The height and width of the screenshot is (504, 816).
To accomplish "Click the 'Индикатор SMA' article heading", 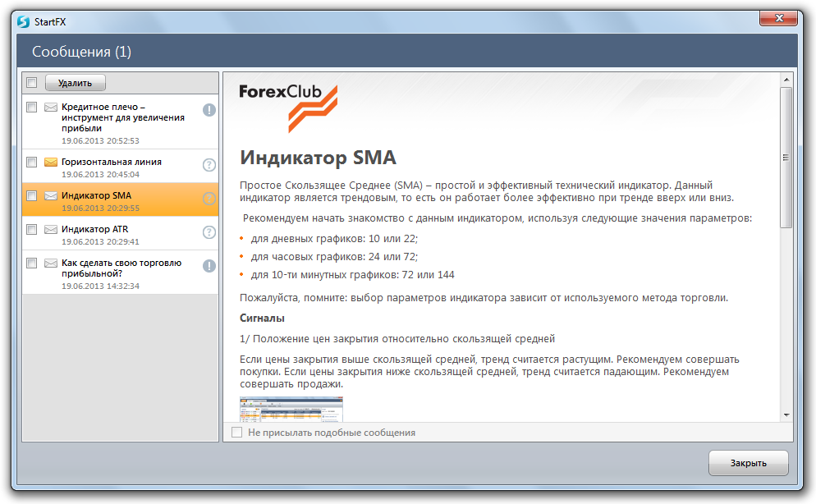I will (x=318, y=157).
